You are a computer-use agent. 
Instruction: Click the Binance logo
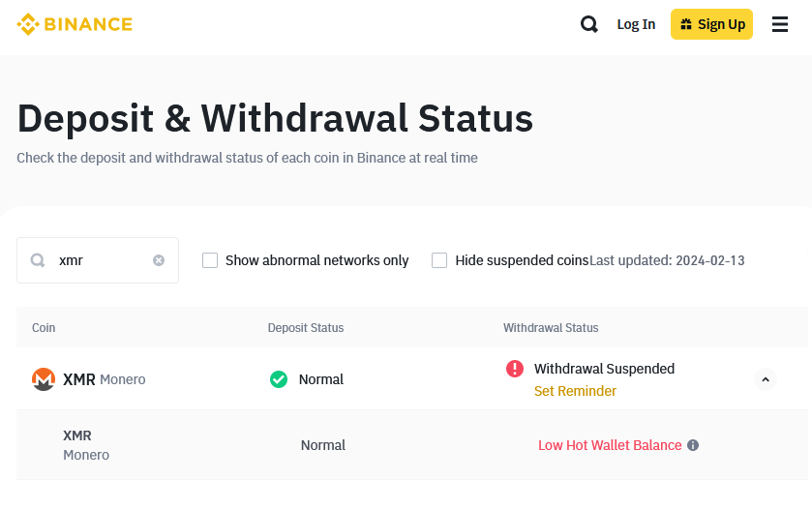pos(75,24)
